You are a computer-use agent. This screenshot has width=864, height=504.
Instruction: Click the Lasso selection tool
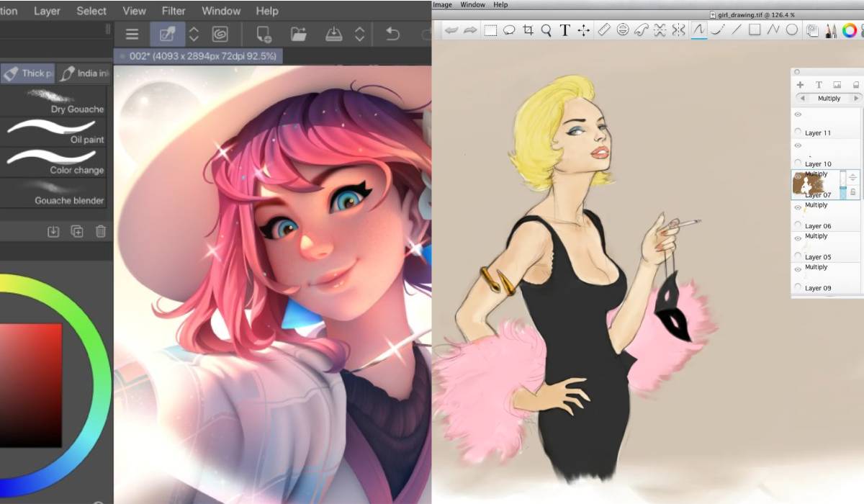tap(509, 30)
